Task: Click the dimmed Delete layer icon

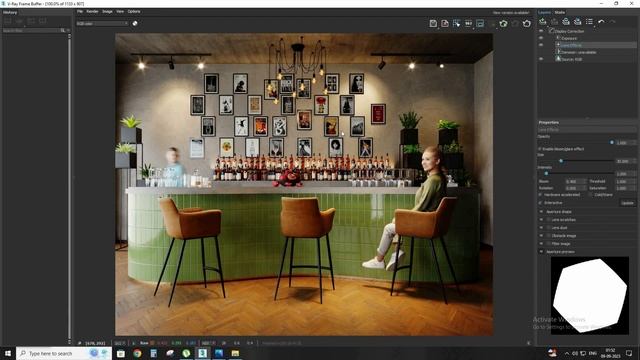Action: 554,22
